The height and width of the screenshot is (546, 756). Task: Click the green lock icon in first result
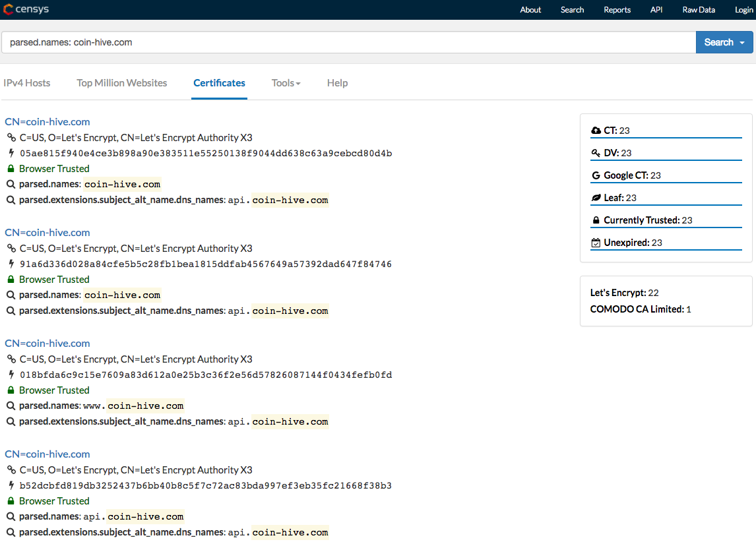(11, 169)
